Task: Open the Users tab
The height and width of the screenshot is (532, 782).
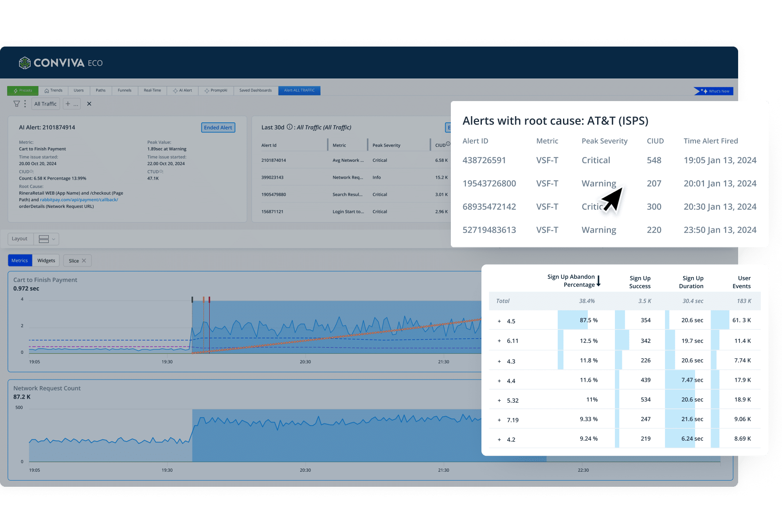Action: click(x=78, y=90)
